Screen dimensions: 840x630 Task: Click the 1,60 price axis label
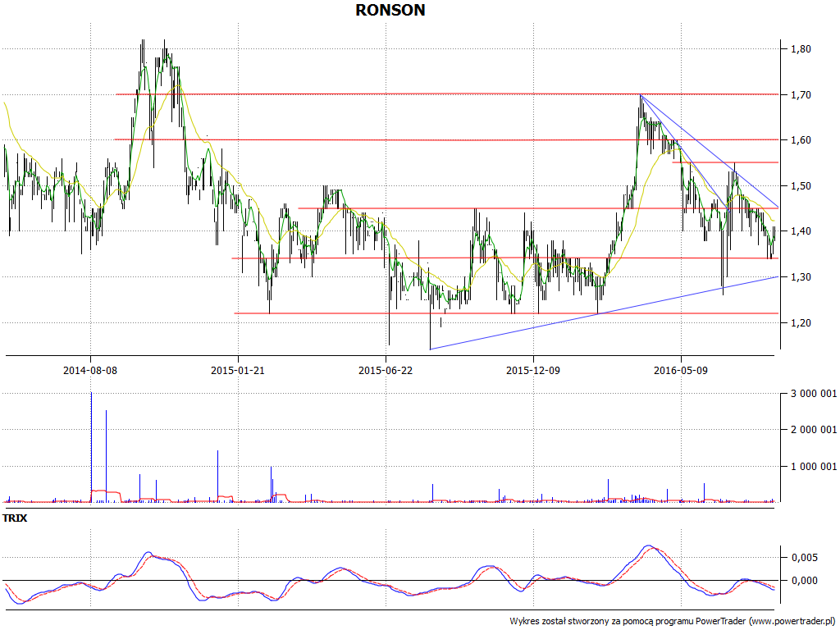(801, 140)
